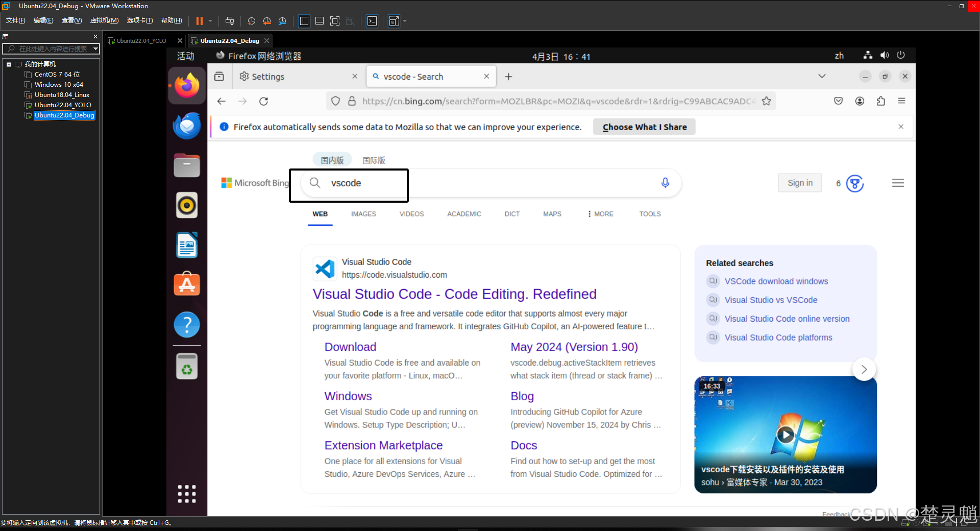Image resolution: width=980 pixels, height=531 pixels.
Task: Open the Firefox extensions puzzle icon
Action: (880, 101)
